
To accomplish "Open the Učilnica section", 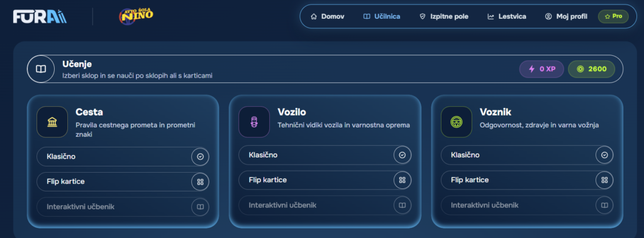I will (x=382, y=16).
